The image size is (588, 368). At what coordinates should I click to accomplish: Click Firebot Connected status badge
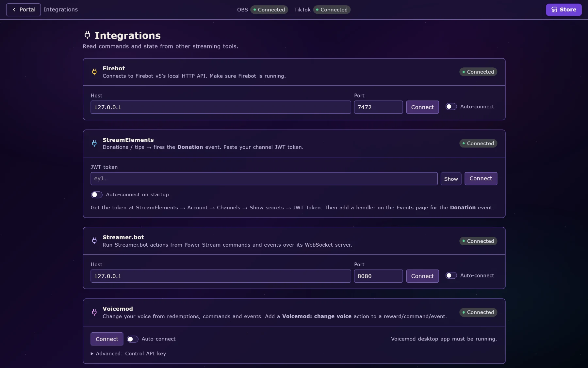click(x=478, y=72)
